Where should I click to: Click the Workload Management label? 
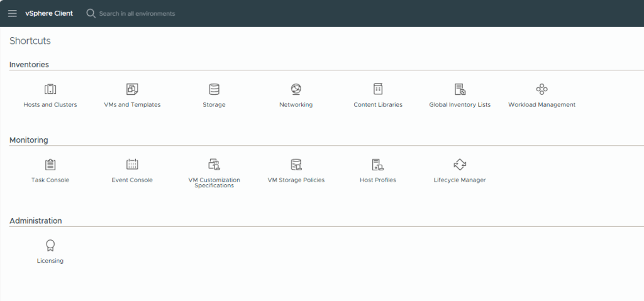(x=541, y=105)
